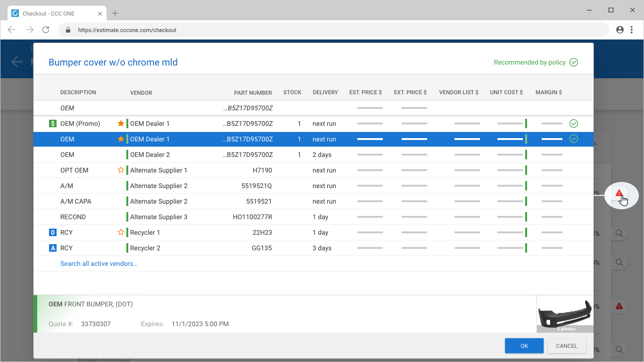Click middle magnifier search icon at right
This screenshot has width=644, height=362.
click(619, 263)
